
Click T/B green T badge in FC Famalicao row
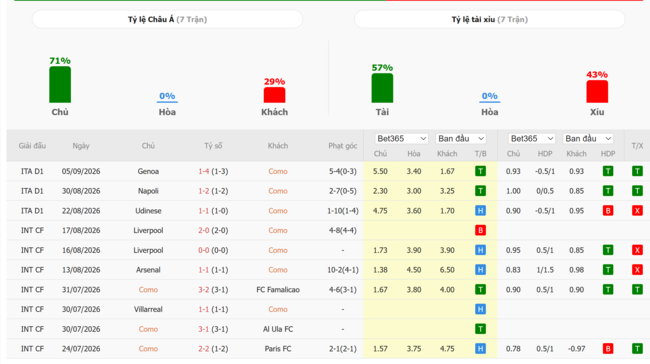click(480, 289)
